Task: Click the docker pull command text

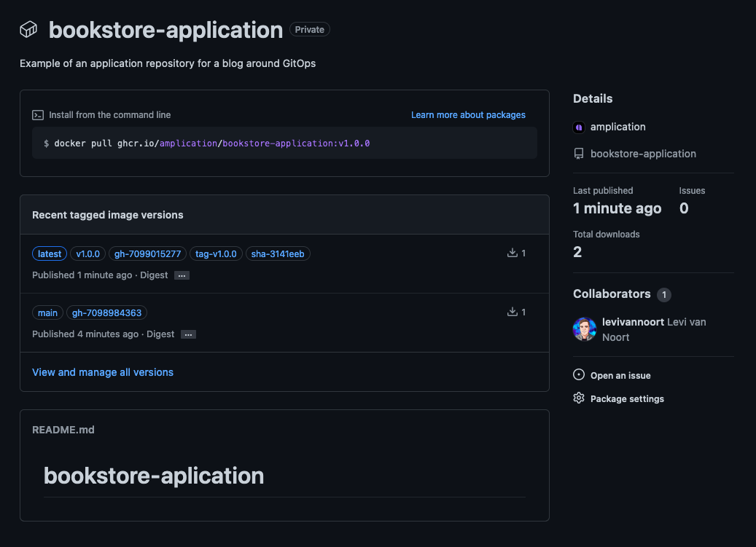Action: click(212, 143)
